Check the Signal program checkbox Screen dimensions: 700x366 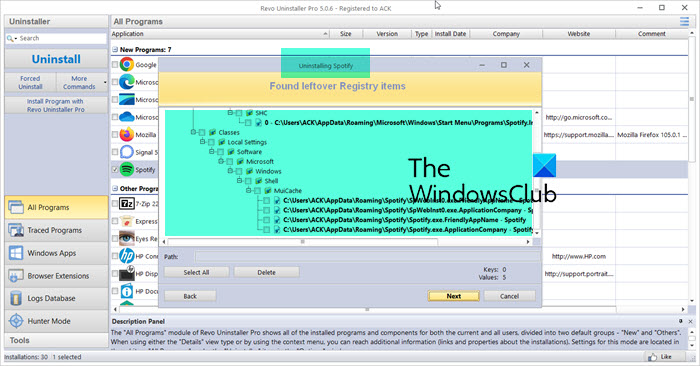tap(115, 152)
